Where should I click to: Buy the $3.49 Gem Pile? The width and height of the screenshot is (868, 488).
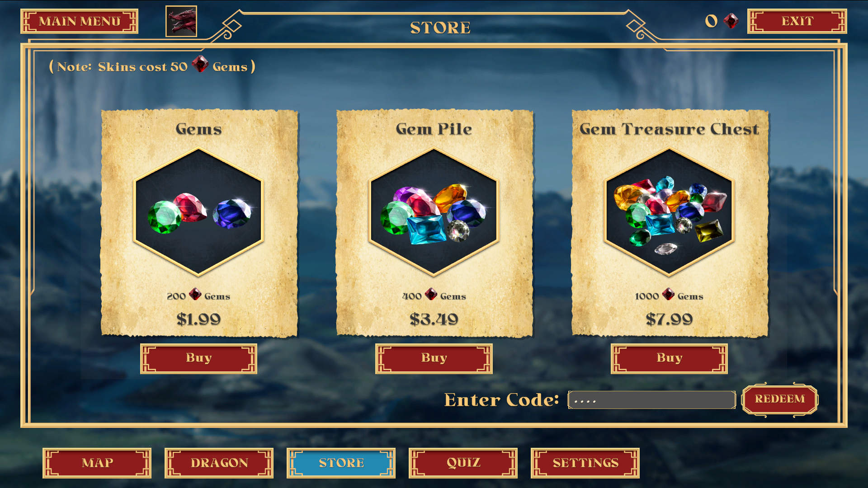click(434, 359)
